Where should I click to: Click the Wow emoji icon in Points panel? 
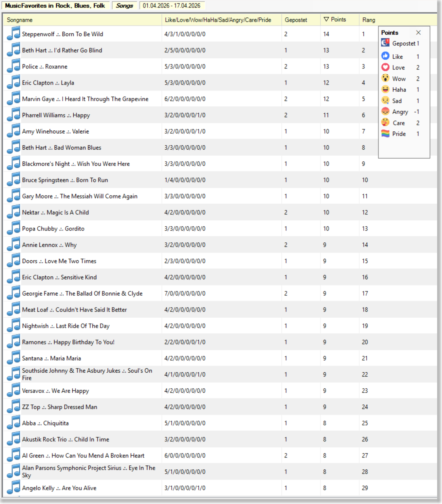click(x=385, y=78)
